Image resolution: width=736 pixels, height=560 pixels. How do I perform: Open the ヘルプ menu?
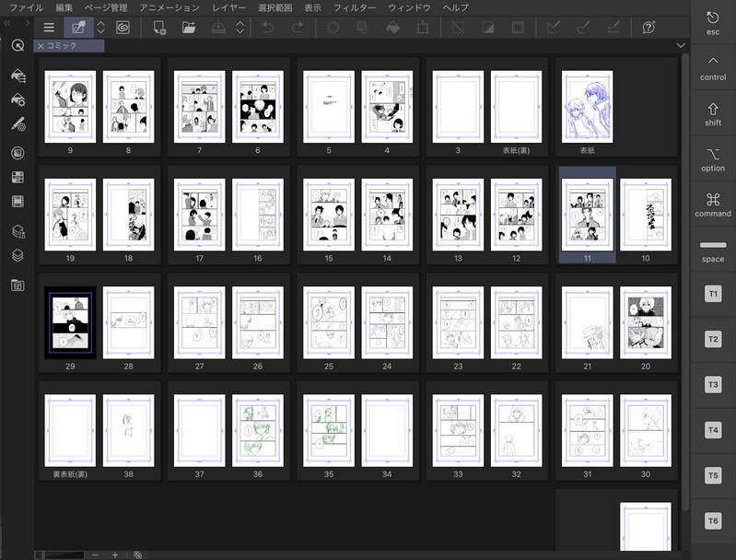(455, 7)
